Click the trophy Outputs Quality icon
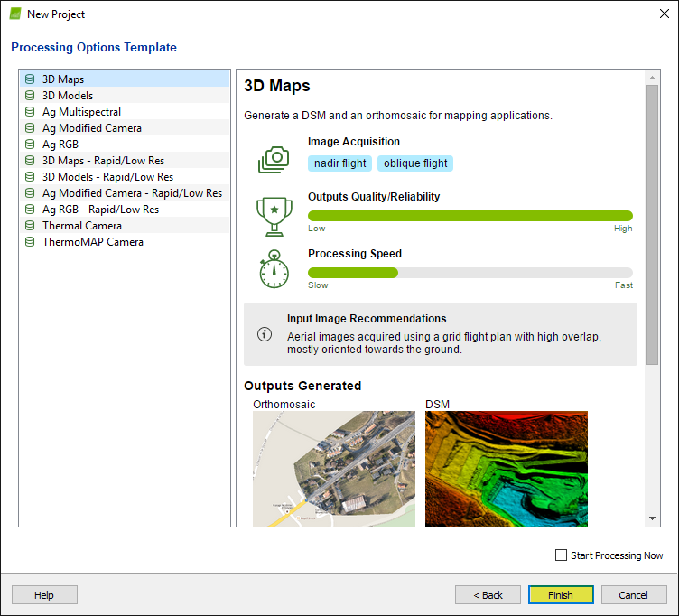This screenshot has width=679, height=616. click(x=273, y=215)
